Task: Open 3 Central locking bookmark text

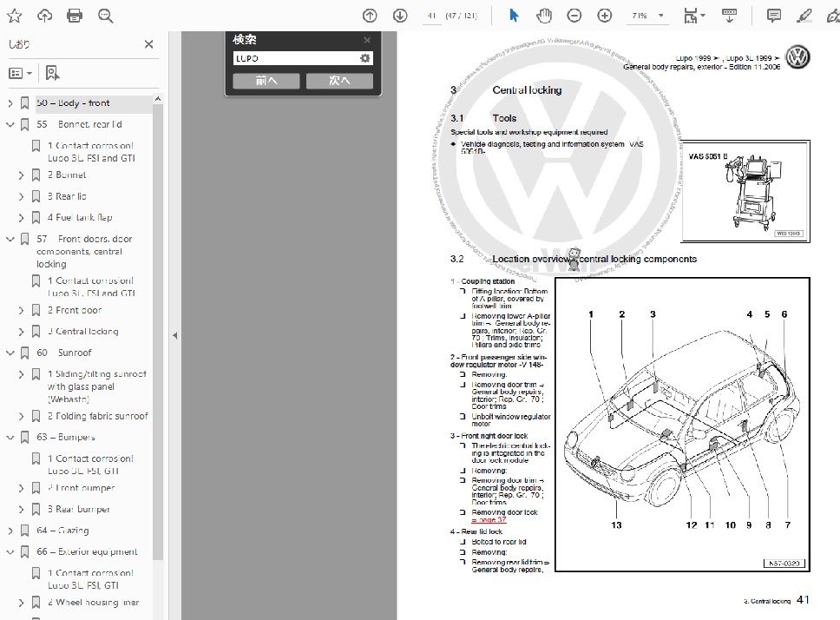Action: 83,332
